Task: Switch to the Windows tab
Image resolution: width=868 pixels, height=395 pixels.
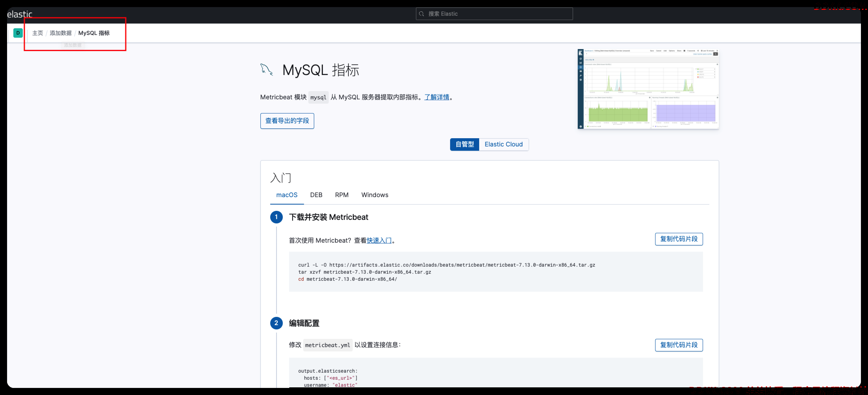Action: pos(375,195)
